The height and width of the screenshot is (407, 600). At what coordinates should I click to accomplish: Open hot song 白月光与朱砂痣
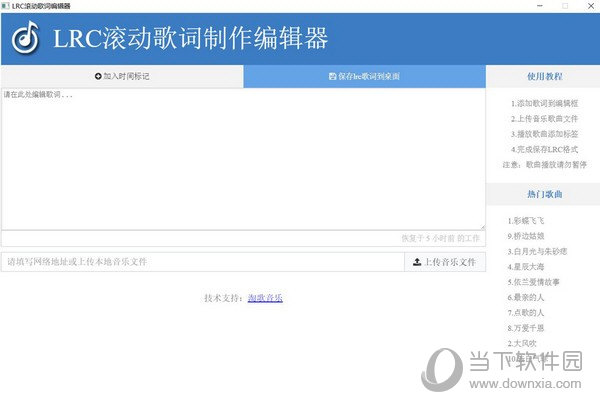pos(537,251)
